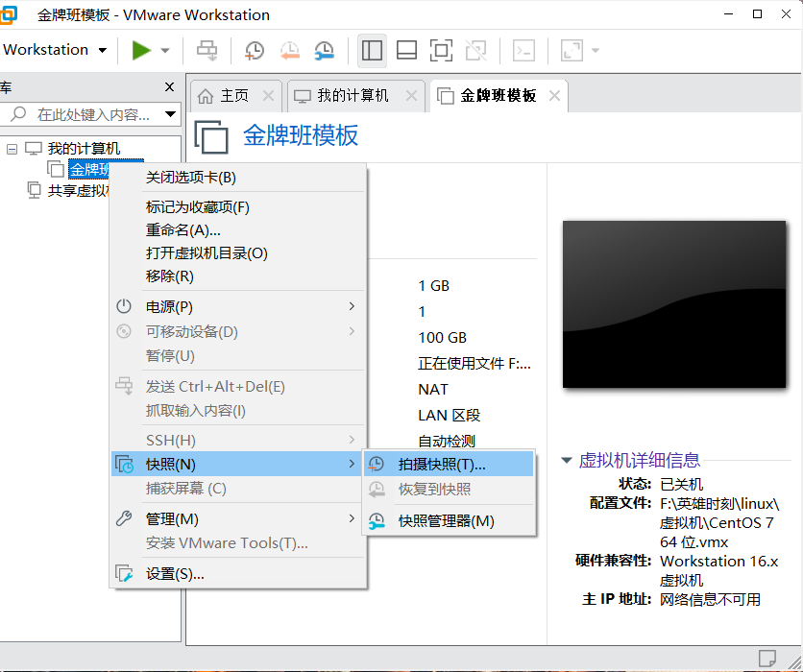Choose 快照管理器(M) in the submenu

click(450, 521)
